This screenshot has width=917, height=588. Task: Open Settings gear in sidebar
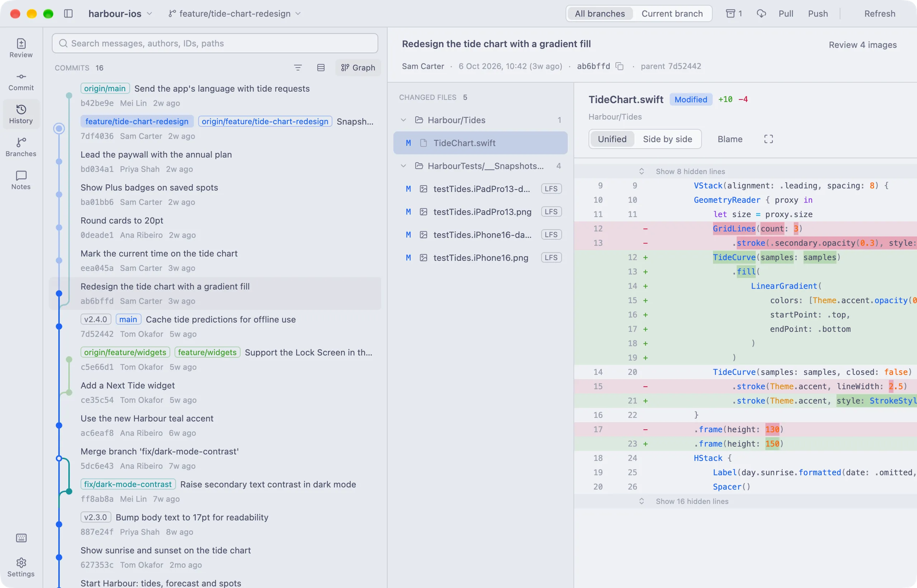tap(21, 567)
